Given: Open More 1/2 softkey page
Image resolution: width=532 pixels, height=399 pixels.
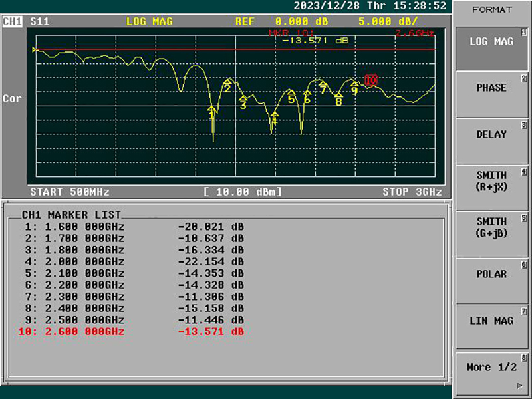Looking at the screenshot, I should tap(491, 373).
